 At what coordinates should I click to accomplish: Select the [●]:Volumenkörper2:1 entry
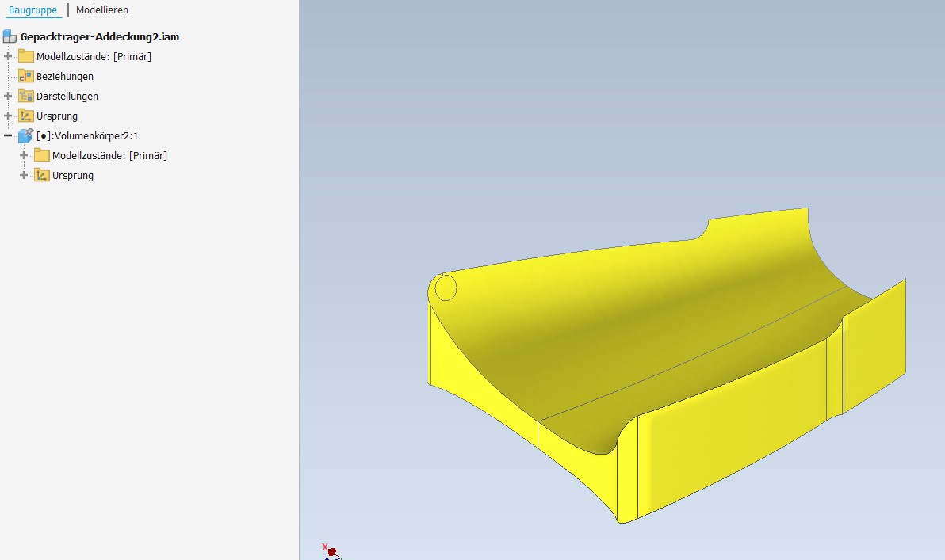pos(87,136)
